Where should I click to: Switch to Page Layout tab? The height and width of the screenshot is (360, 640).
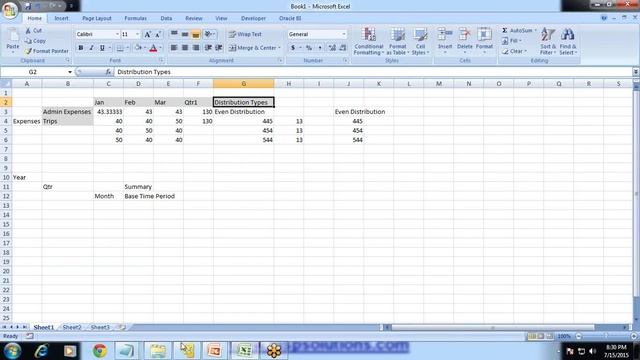tap(97, 18)
